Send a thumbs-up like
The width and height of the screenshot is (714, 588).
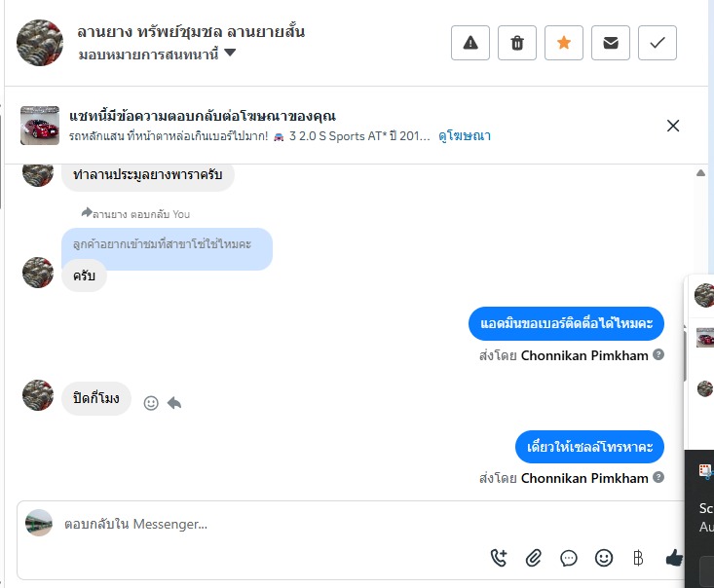(x=673, y=558)
